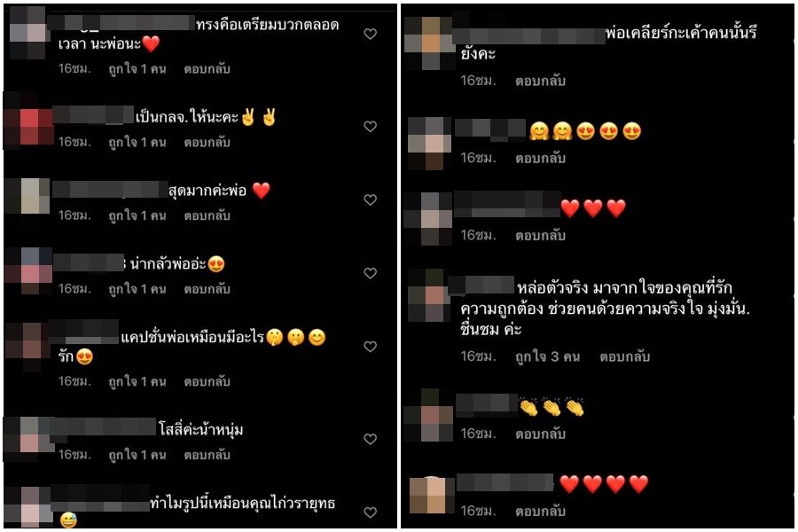798x532 pixels.
Task: Reply to 'โสสิ่ค่ะน้าหนุ่ม' comment
Action: point(207,455)
